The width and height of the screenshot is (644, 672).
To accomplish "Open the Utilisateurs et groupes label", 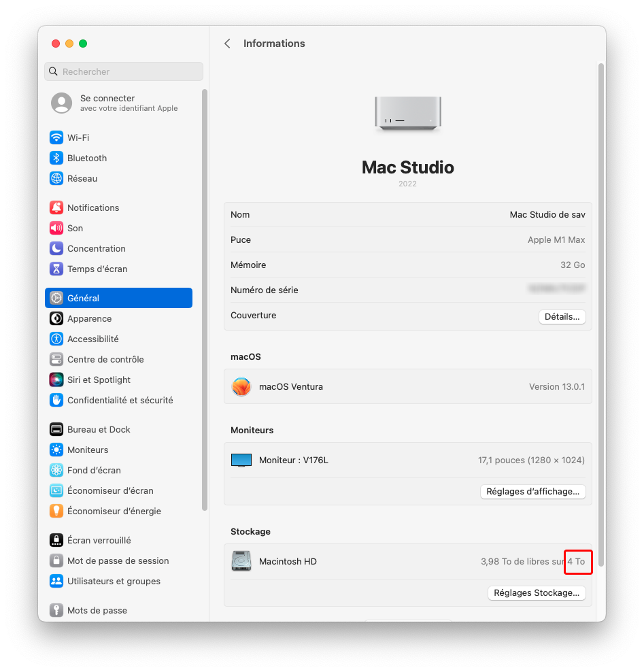I will click(x=114, y=581).
